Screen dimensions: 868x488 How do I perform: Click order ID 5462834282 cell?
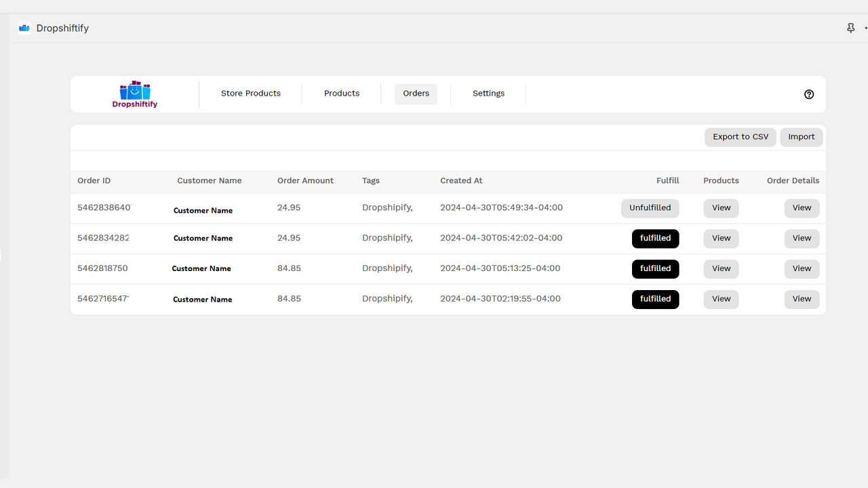[x=103, y=238]
